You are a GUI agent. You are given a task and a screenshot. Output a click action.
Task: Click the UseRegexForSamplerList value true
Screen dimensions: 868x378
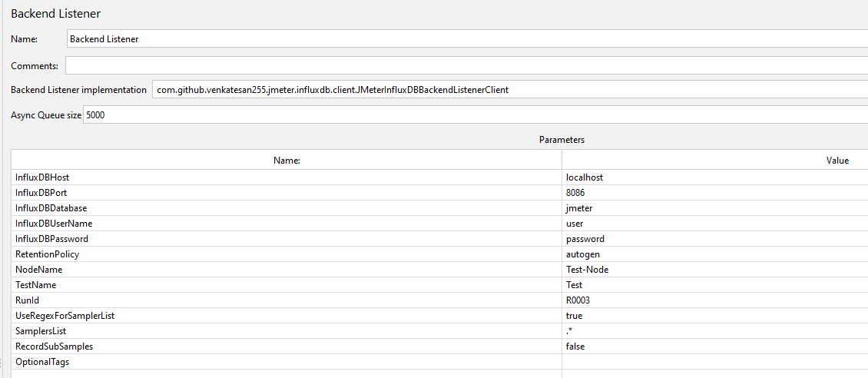point(574,316)
